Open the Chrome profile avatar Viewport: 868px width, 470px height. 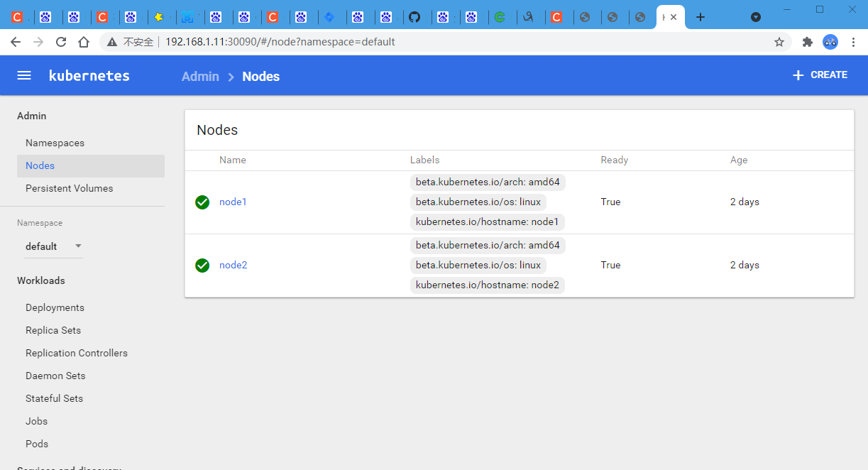click(830, 42)
